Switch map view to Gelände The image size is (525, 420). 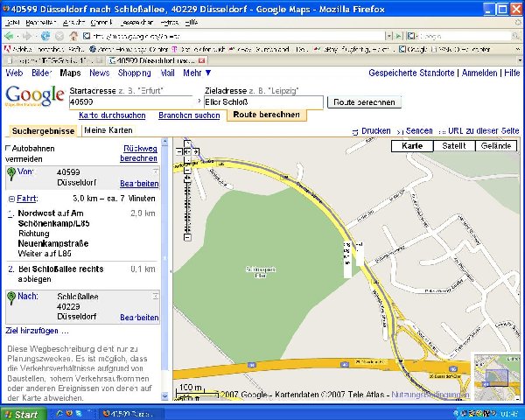497,146
